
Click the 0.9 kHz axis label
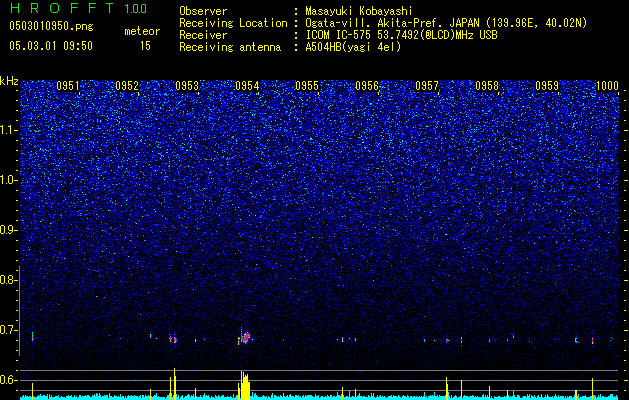[x=8, y=230]
